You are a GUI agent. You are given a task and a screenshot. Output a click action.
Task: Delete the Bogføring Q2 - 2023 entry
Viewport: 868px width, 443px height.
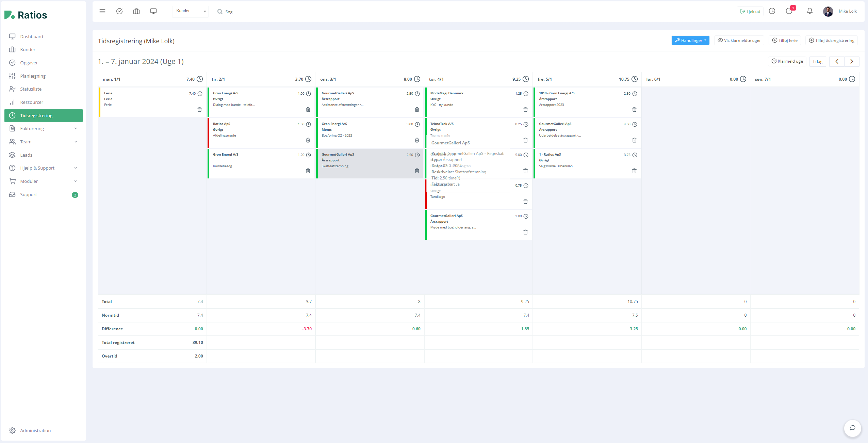pyautogui.click(x=417, y=140)
